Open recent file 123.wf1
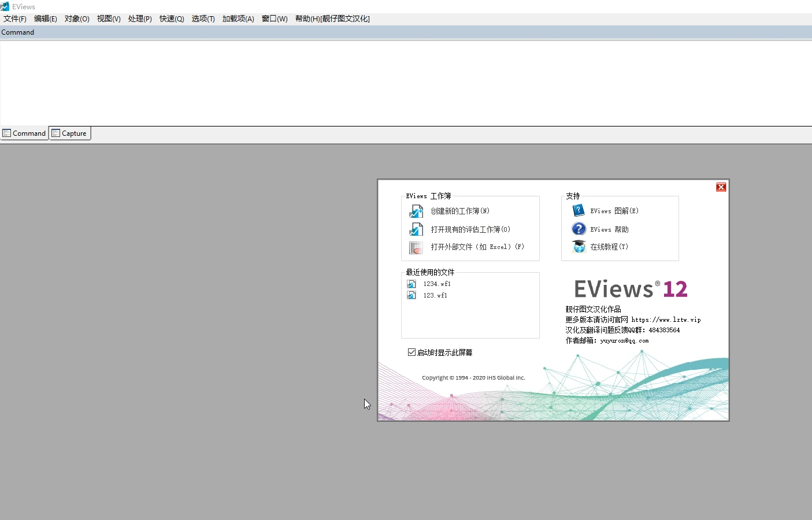The image size is (812, 520). coord(435,295)
